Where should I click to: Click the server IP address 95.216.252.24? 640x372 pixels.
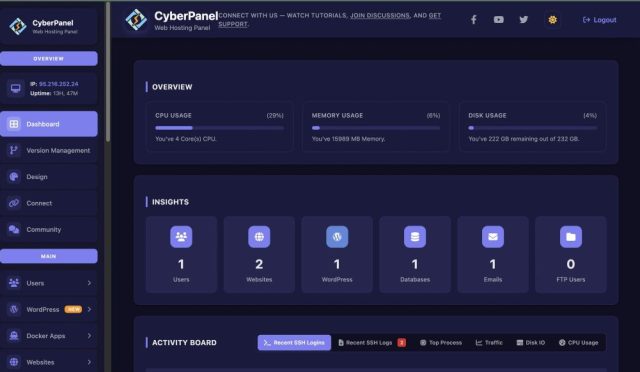(x=58, y=84)
